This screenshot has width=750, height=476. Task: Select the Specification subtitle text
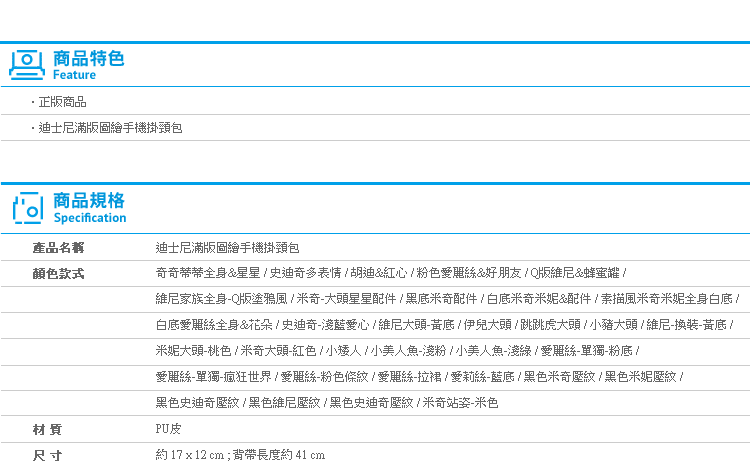pyautogui.click(x=90, y=218)
